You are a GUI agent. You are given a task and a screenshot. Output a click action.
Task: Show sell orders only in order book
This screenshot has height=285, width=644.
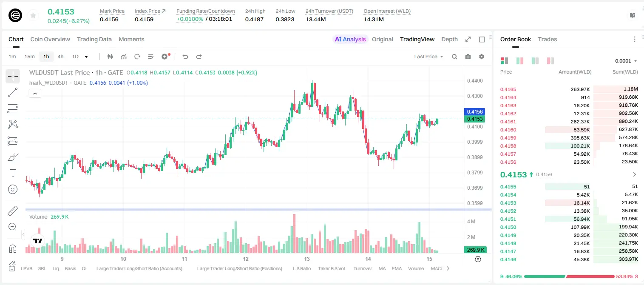[x=550, y=61]
